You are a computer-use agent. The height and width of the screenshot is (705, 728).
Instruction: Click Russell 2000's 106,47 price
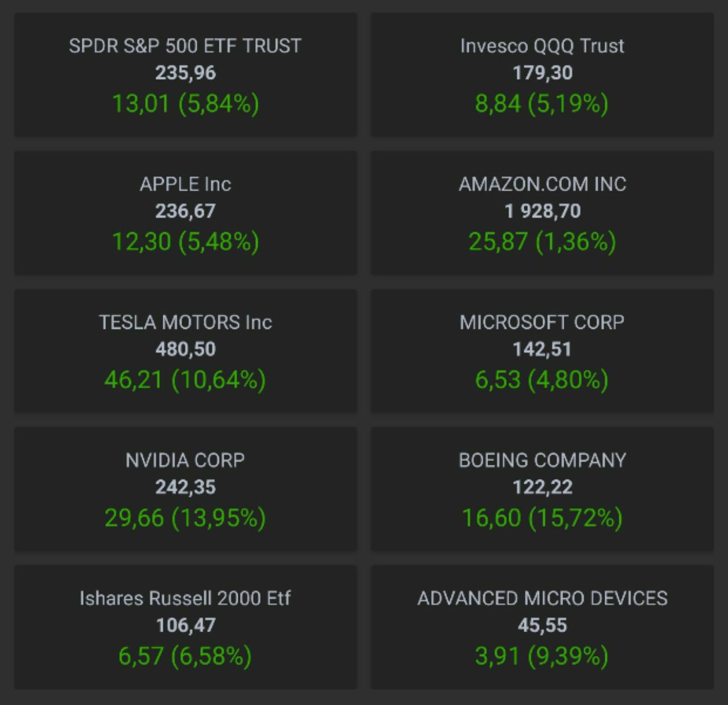(185, 625)
